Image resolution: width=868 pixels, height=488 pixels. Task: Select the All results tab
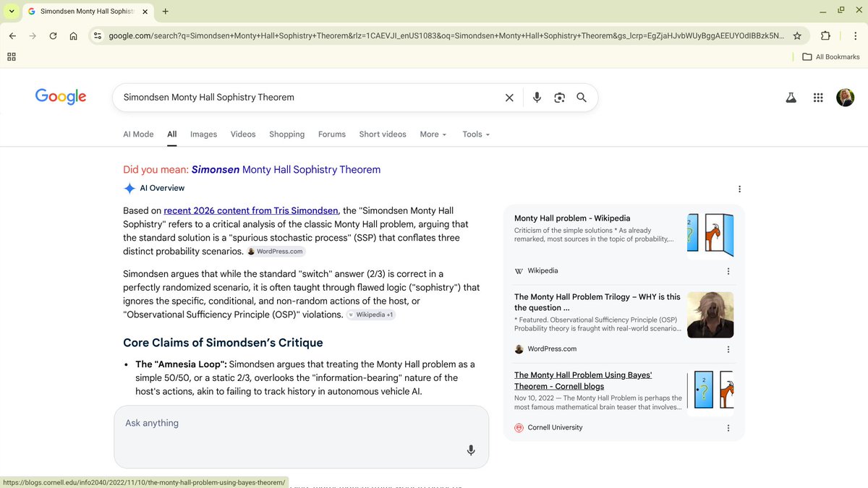pos(172,134)
